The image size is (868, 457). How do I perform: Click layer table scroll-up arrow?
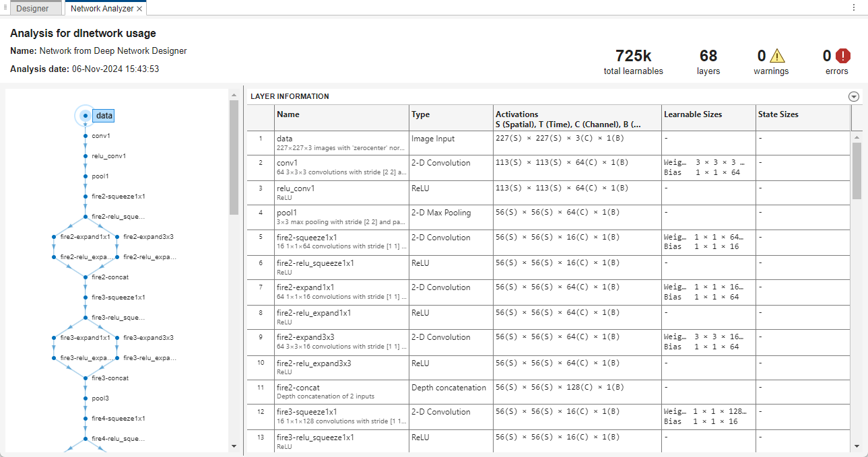857,137
